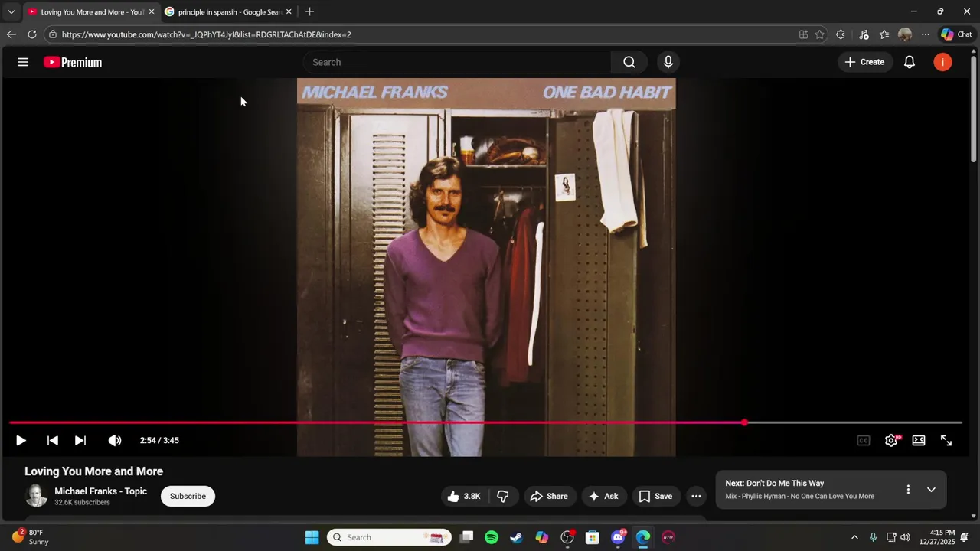This screenshot has height=551, width=980.
Task: Switch to theater mode
Action: coord(919,440)
